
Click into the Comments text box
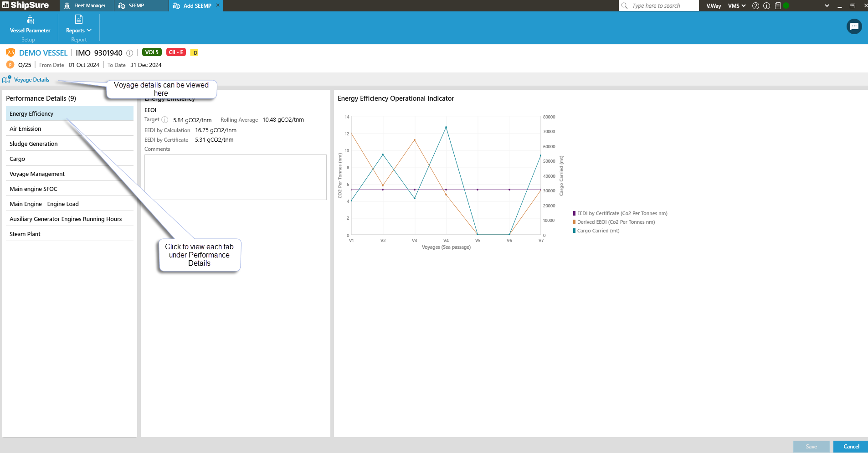coord(236,177)
